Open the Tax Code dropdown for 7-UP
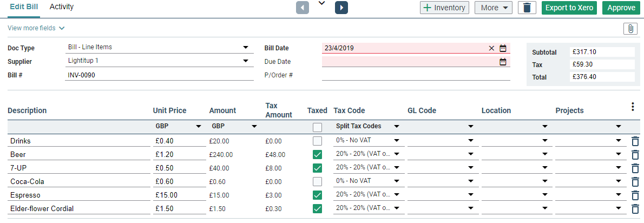Image resolution: width=644 pixels, height=223 pixels. coord(397,168)
